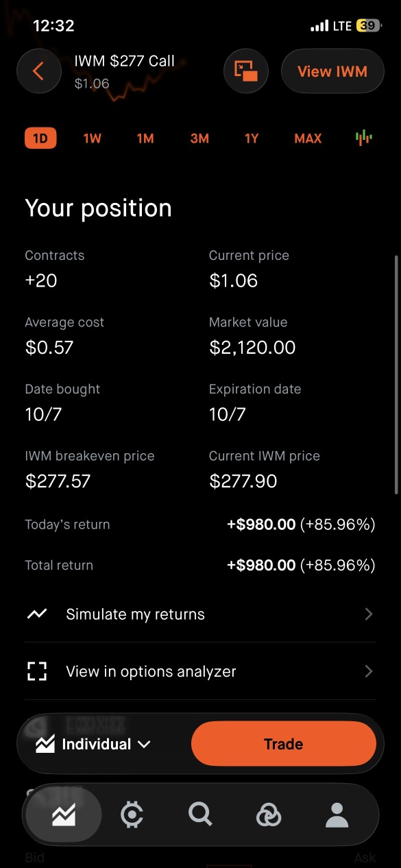Switch to candlestick chart view icon

click(364, 138)
